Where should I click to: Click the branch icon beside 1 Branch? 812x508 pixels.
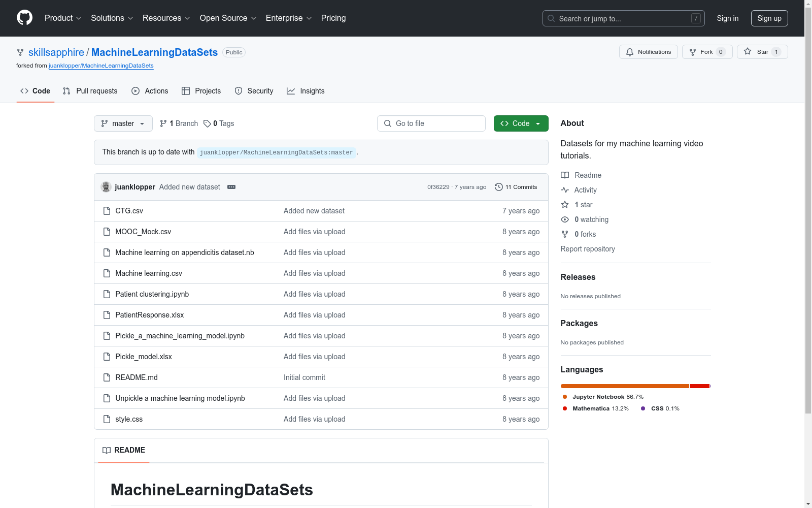(x=163, y=123)
